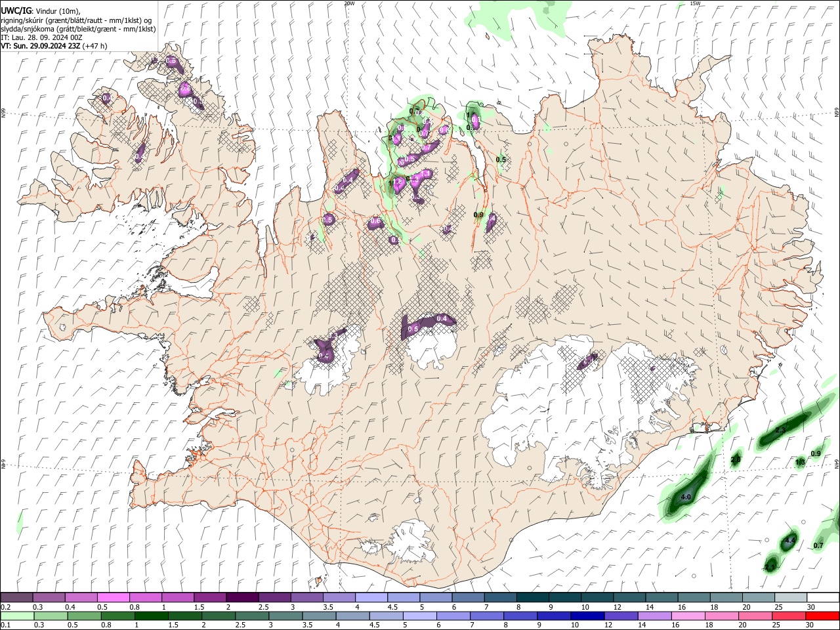840x630 pixels.
Task: Click the "UWC/IG" title text
Action: click(x=16, y=10)
